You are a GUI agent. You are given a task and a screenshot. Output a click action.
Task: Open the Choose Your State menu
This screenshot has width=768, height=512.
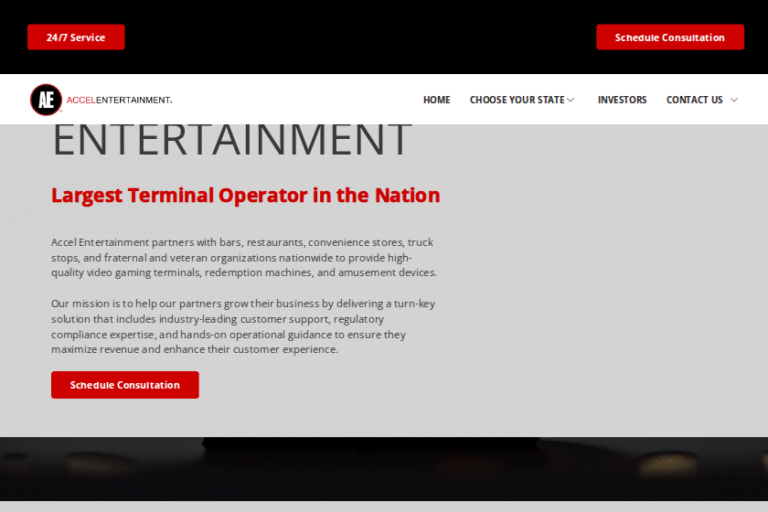pos(517,100)
